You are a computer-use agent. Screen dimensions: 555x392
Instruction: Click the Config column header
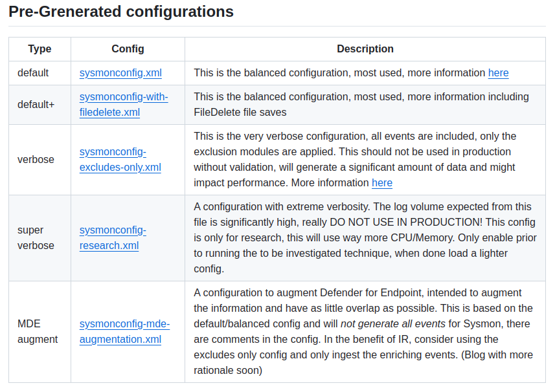128,49
